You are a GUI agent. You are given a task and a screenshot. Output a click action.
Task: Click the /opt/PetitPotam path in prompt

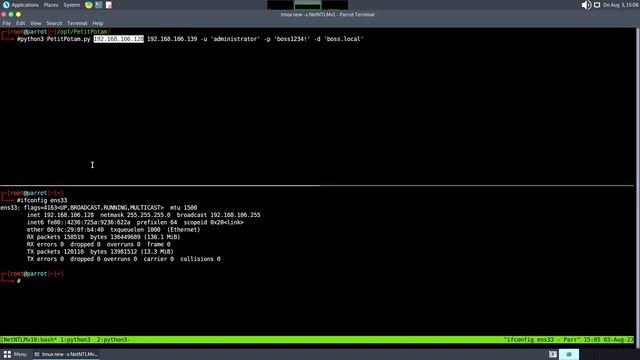pyautogui.click(x=82, y=31)
